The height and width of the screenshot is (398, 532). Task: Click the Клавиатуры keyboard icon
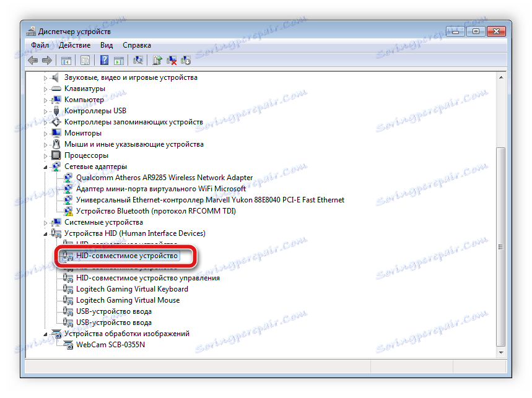[56, 89]
